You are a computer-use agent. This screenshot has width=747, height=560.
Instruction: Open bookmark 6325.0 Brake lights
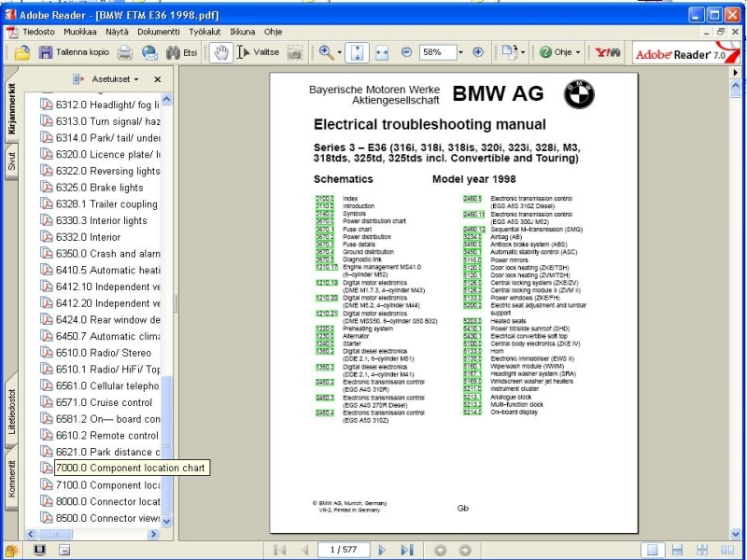(99, 188)
